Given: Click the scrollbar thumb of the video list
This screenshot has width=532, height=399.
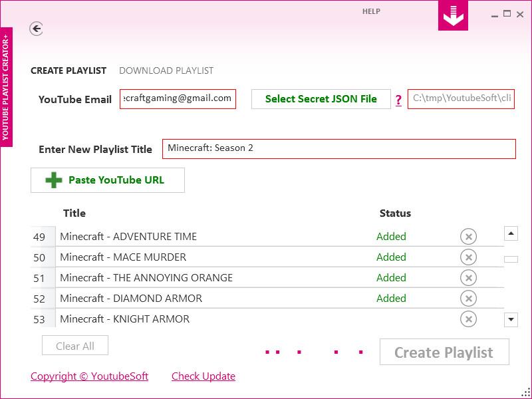Looking at the screenshot, I should [511, 259].
